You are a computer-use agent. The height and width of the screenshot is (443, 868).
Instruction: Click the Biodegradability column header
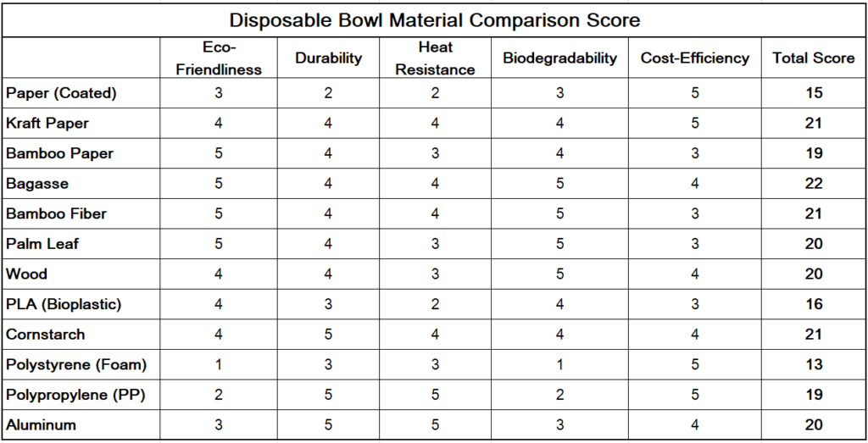coord(559,58)
